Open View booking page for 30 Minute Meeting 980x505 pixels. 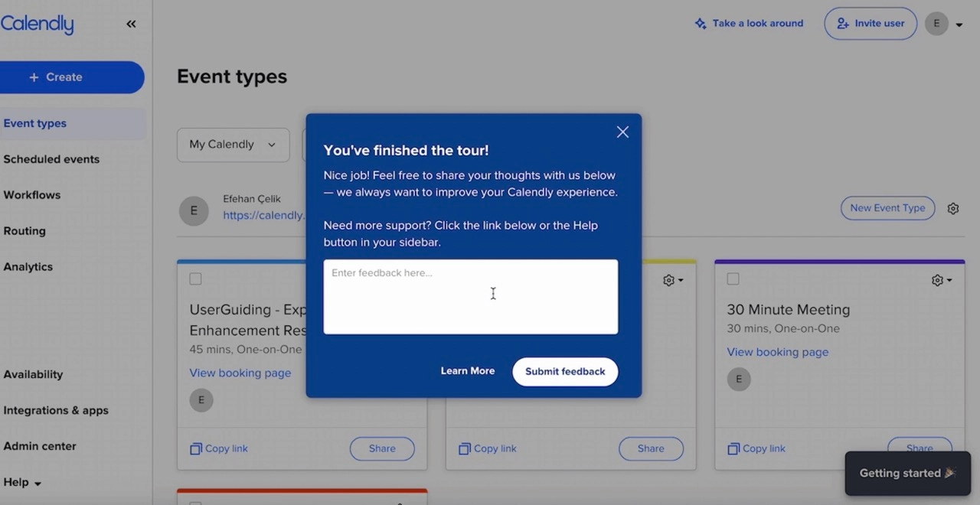click(778, 352)
